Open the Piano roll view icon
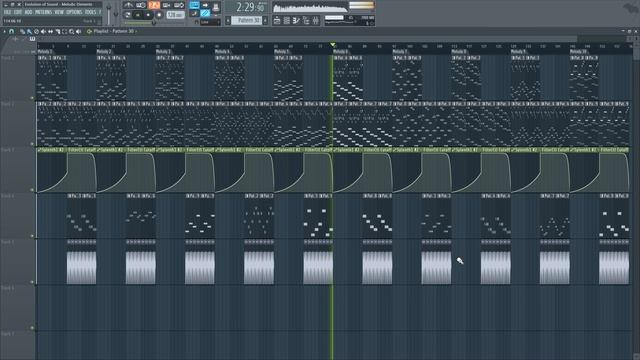The width and height of the screenshot is (640, 360). 296,21
